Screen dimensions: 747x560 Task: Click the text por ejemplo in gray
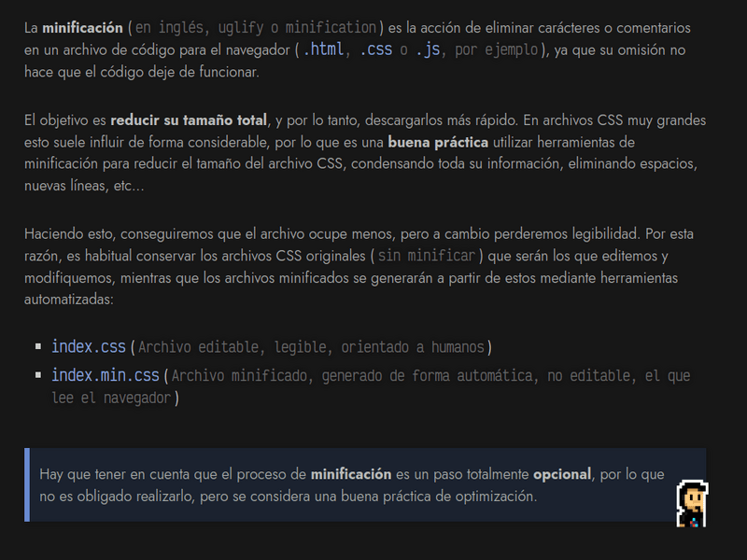point(496,50)
